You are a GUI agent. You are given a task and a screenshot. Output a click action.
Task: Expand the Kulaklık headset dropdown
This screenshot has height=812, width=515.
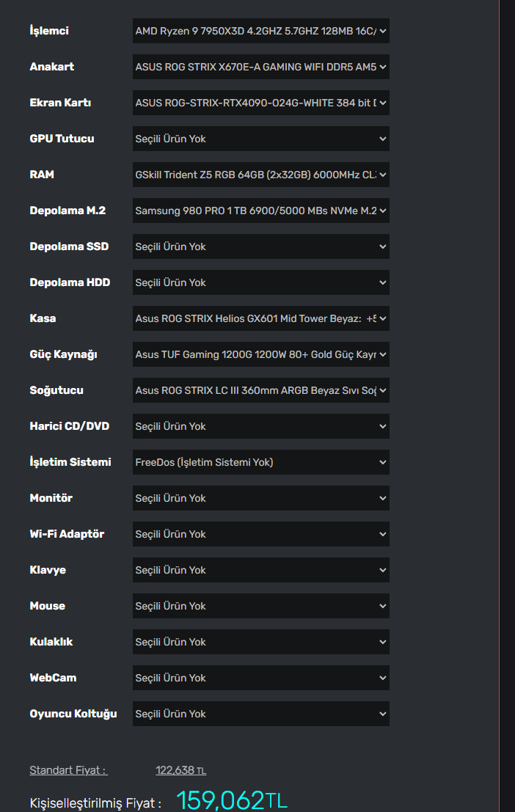coord(260,642)
